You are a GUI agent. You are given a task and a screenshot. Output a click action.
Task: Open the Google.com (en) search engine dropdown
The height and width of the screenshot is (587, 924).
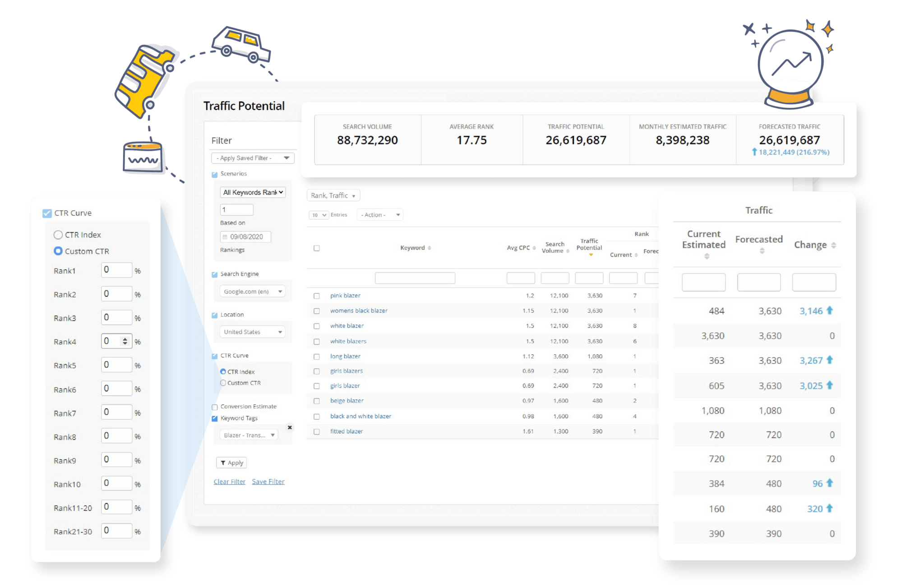point(252,291)
